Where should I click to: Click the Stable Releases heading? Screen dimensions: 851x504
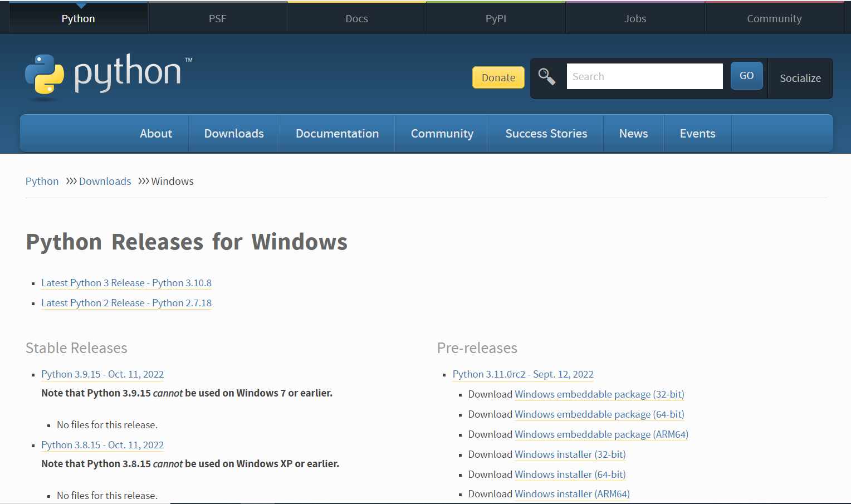click(76, 348)
